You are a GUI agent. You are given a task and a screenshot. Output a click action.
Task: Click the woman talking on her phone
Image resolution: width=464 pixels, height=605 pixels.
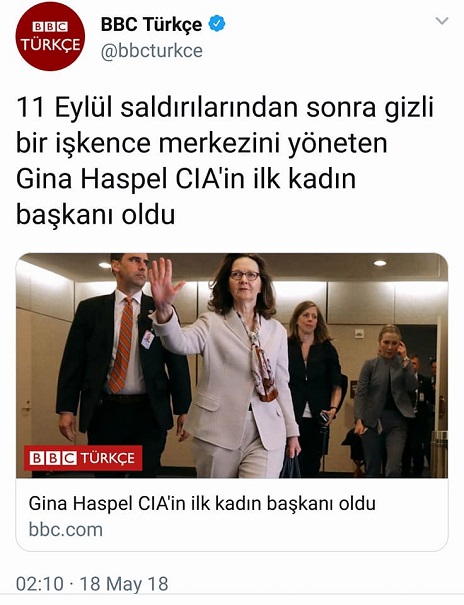(386, 397)
